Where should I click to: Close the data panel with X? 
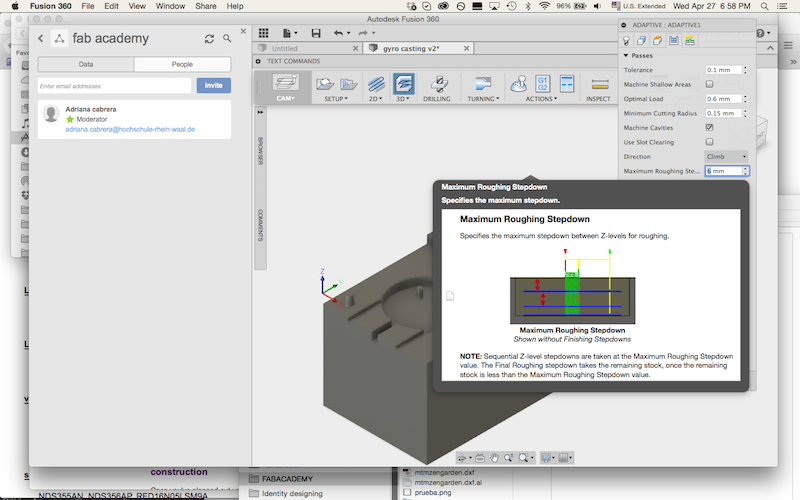click(243, 31)
